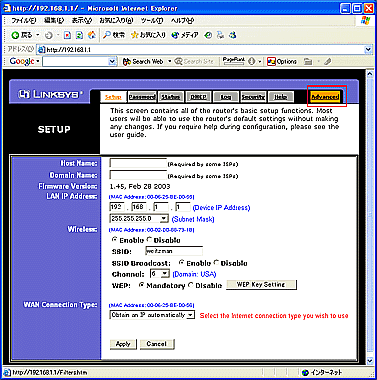Expand the address bar dropdown arrow
Image resolution: width=377 pixels, height=380 pixels.
coord(368,50)
